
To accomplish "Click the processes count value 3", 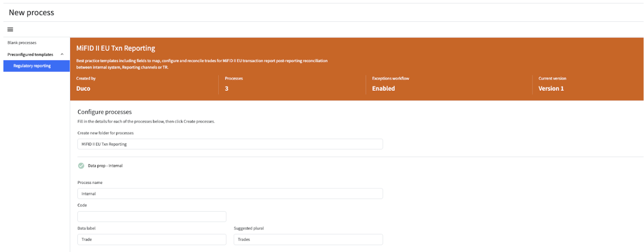I will tap(227, 89).
